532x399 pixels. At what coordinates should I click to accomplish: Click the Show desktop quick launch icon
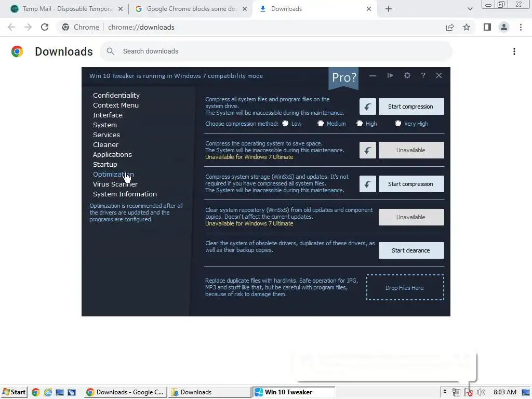coord(60,392)
